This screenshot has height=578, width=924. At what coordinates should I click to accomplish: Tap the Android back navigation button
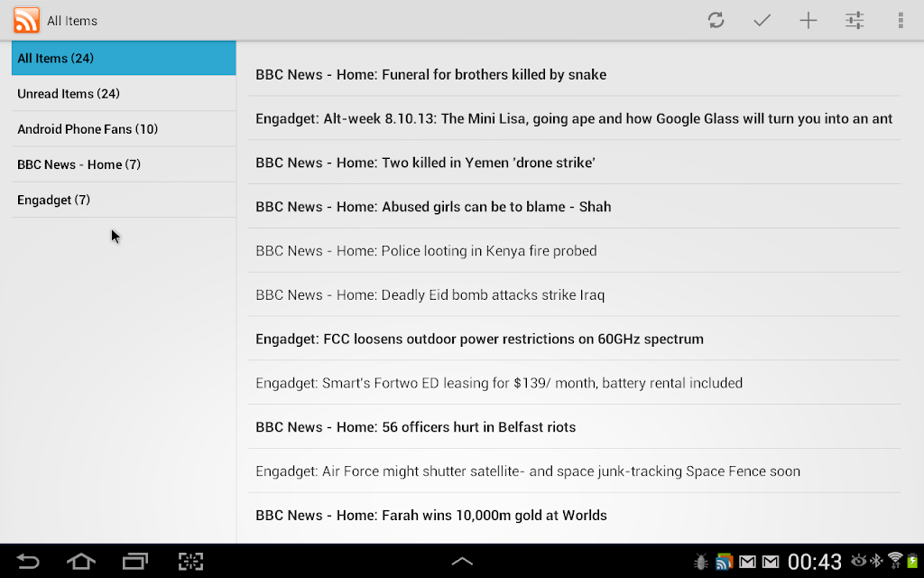point(28,561)
